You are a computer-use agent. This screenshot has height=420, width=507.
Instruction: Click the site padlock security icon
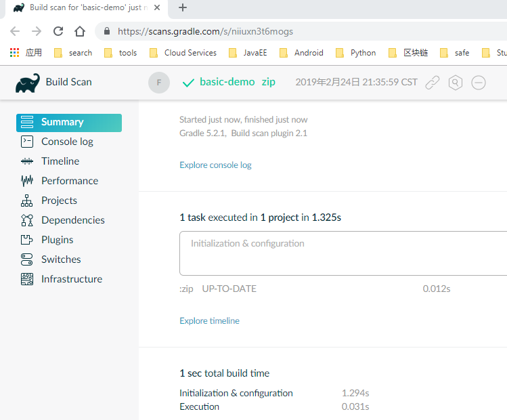pyautogui.click(x=107, y=31)
